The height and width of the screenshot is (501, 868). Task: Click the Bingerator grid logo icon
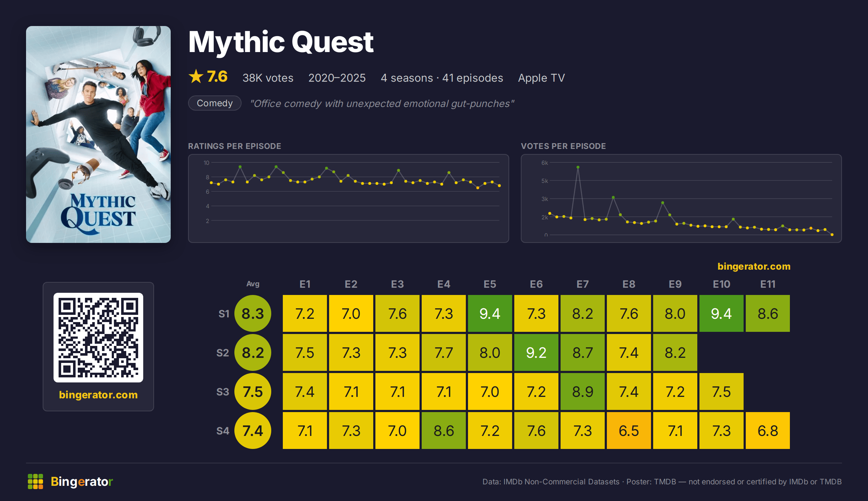tap(35, 481)
